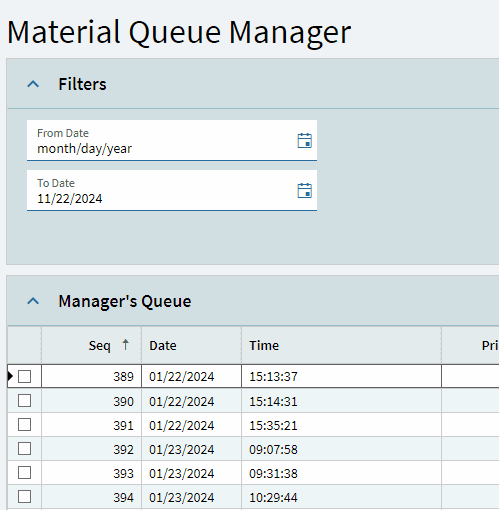This screenshot has height=510, width=499.
Task: Click the Seq sort ascending arrow
Action: coord(125,345)
